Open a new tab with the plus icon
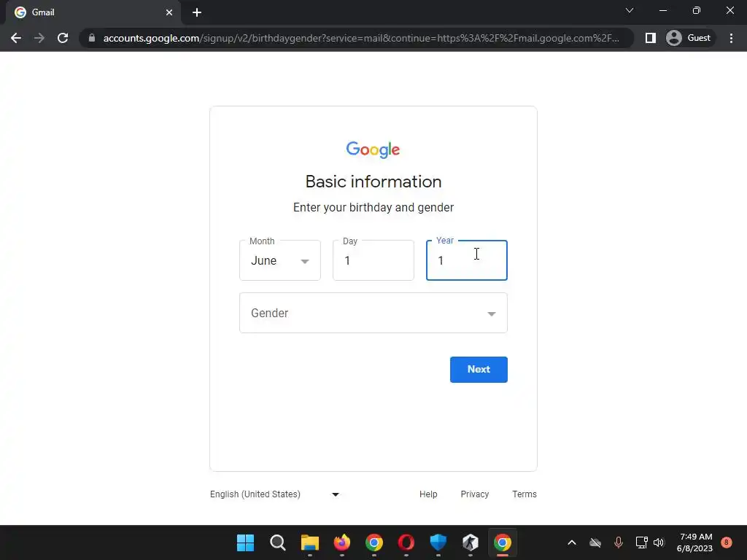This screenshot has height=560, width=747. 197,12
